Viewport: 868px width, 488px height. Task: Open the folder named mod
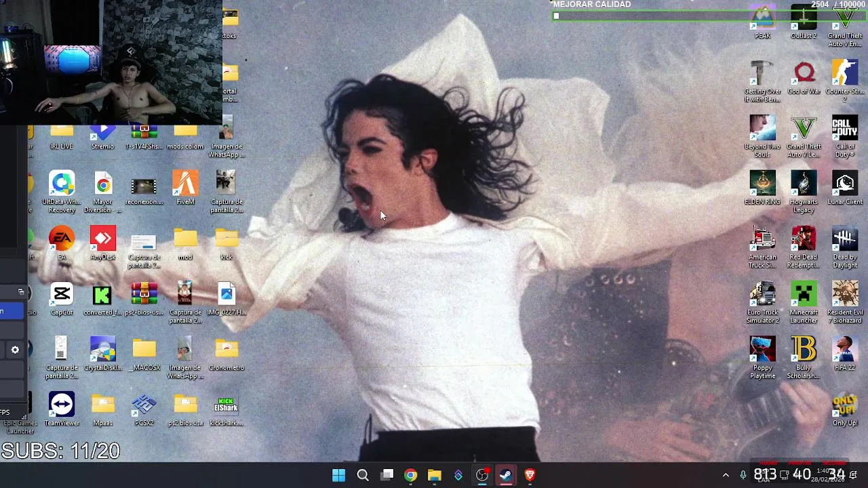click(x=185, y=243)
